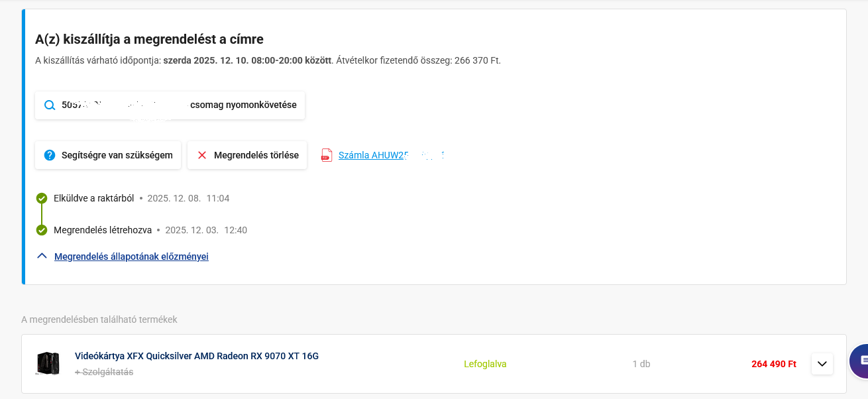
Task: Click the red PDF invoice icon
Action: (326, 155)
